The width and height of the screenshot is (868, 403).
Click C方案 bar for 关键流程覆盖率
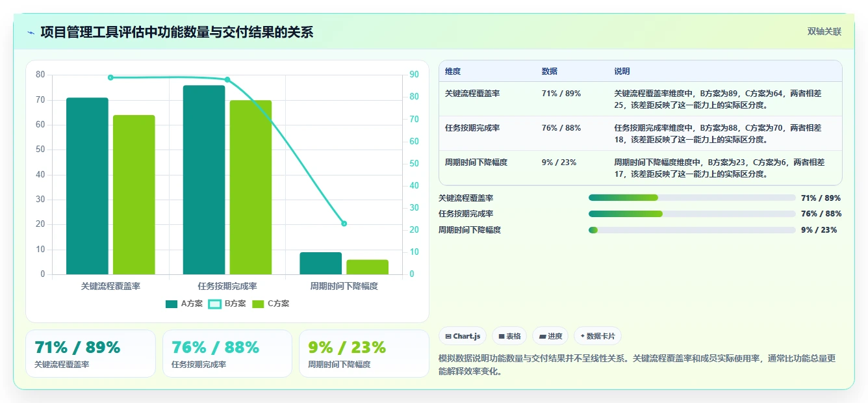point(134,195)
